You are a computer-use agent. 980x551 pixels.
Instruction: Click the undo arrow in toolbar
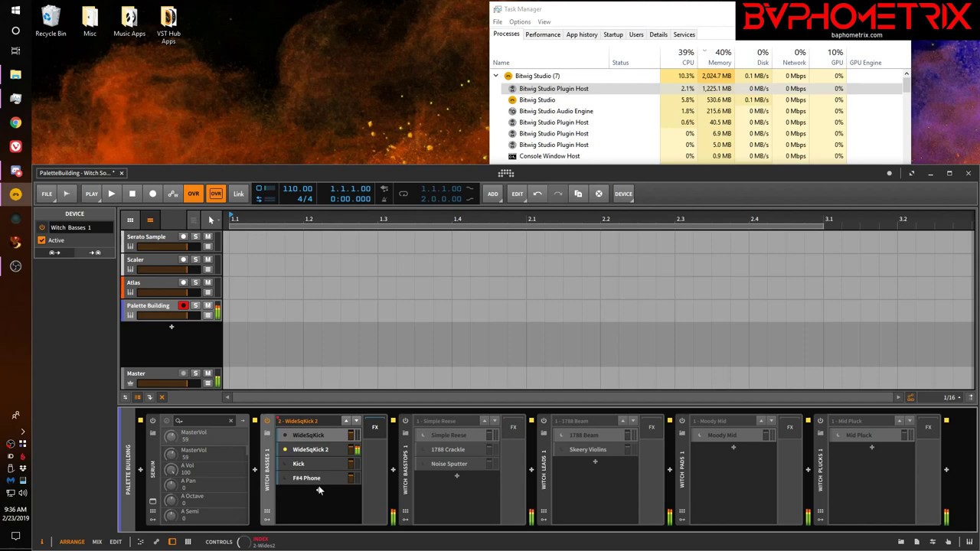(x=537, y=194)
